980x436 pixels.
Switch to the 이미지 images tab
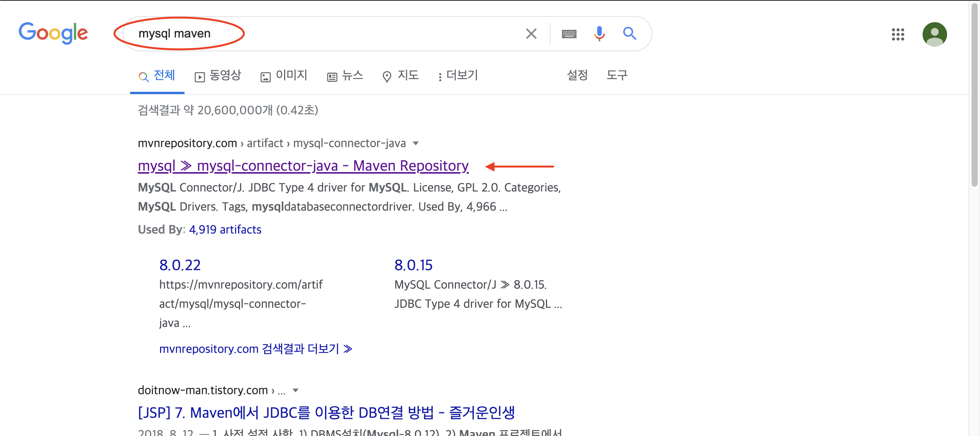284,75
